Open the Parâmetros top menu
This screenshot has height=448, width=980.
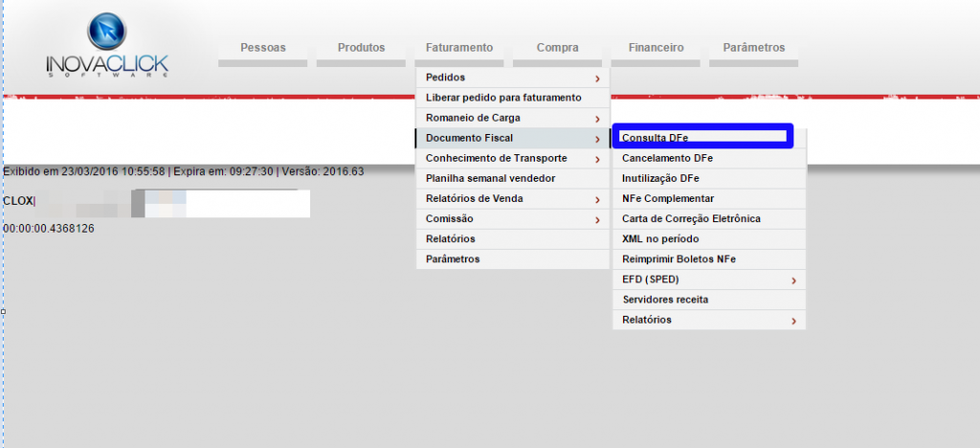click(x=753, y=48)
